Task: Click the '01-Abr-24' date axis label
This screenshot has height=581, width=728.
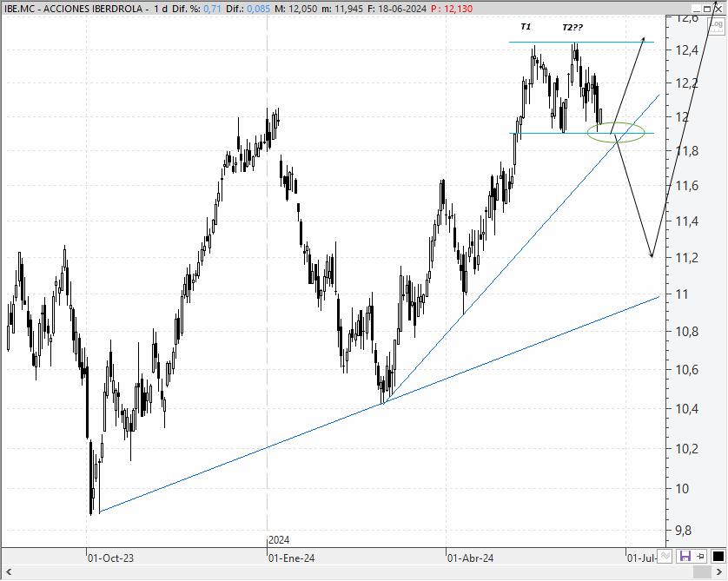Action: tap(470, 558)
